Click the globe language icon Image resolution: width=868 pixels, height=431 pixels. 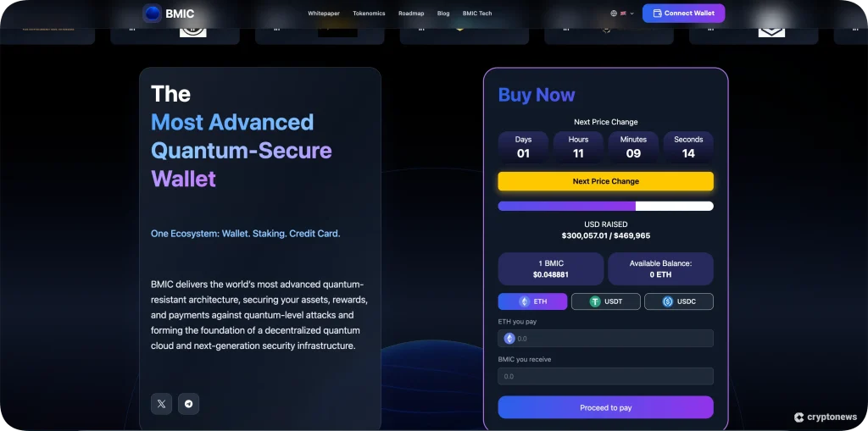click(x=614, y=14)
